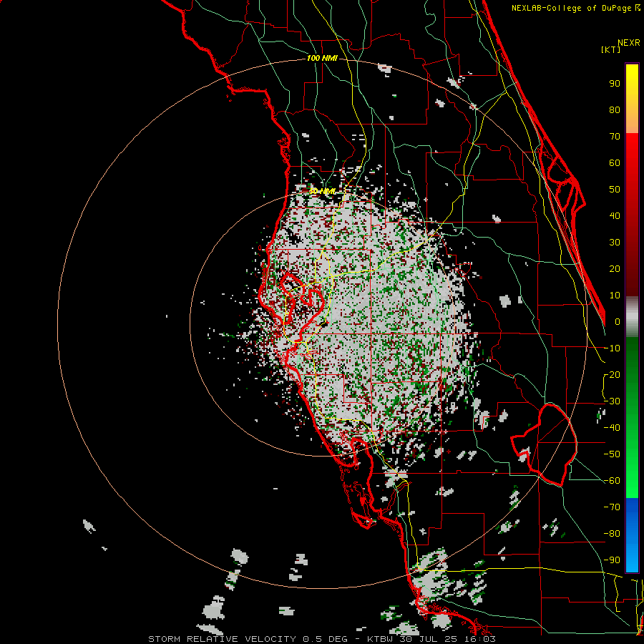Pick the -20 knot scale label
644x644 pixels.
point(612,375)
